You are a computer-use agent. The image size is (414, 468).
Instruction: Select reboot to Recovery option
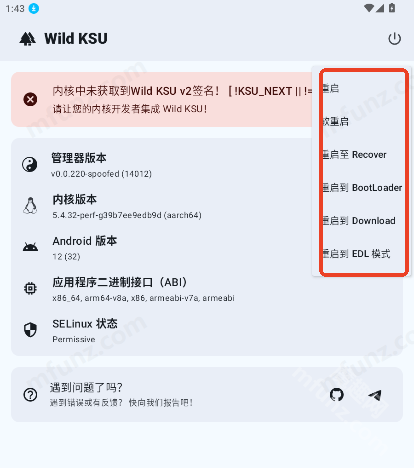(362, 154)
